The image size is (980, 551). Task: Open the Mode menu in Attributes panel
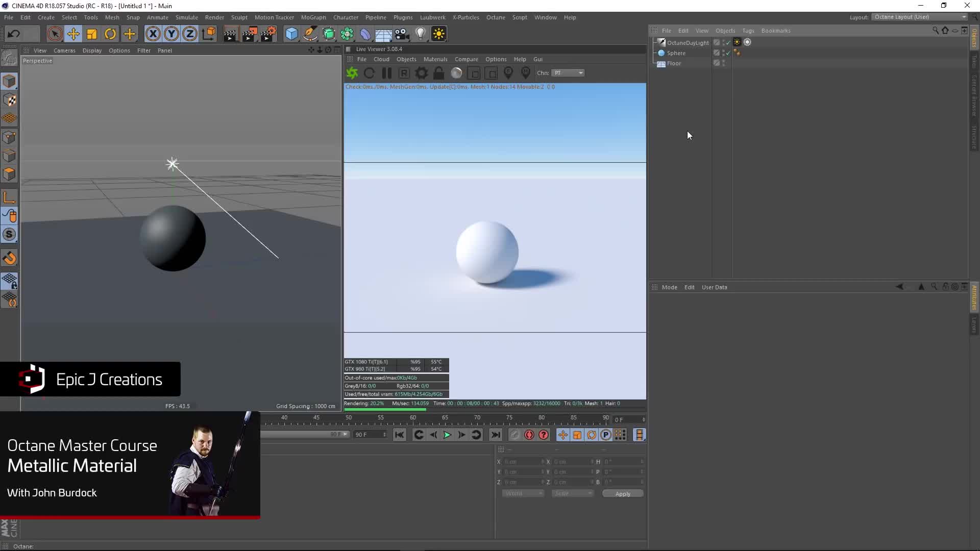pyautogui.click(x=670, y=287)
